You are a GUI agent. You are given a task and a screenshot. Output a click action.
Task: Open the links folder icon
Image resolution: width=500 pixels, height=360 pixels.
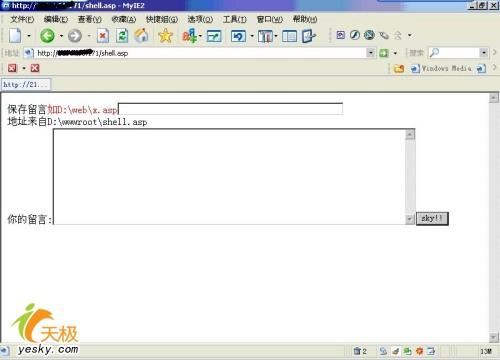[399, 69]
